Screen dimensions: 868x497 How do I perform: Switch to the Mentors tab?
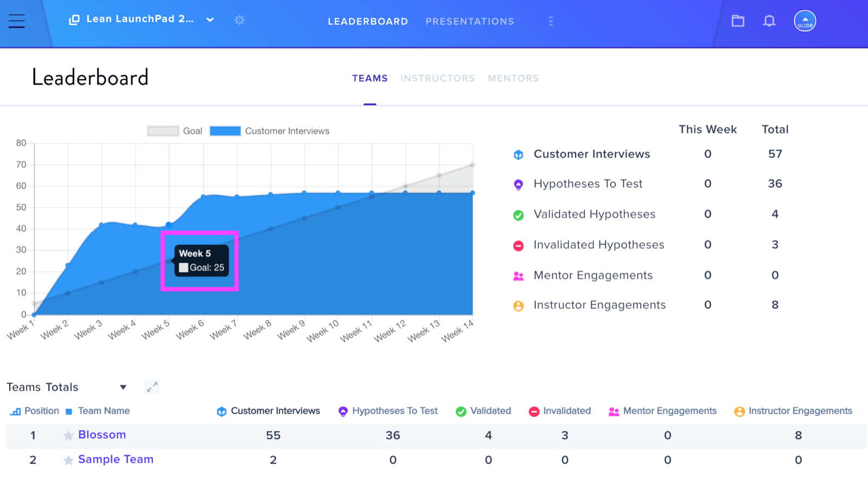[513, 79]
